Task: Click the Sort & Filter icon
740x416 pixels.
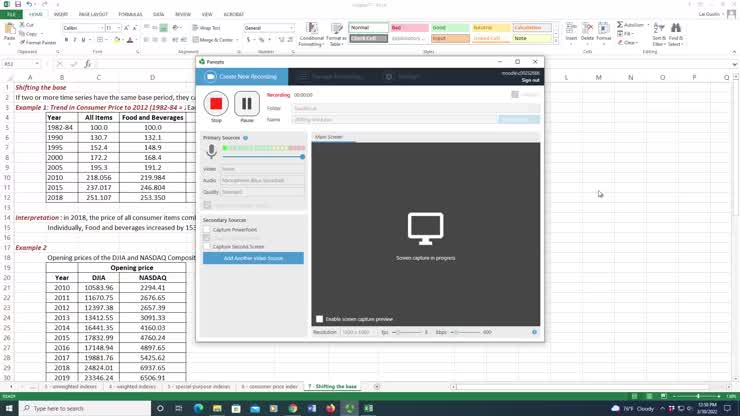Action: [x=659, y=35]
